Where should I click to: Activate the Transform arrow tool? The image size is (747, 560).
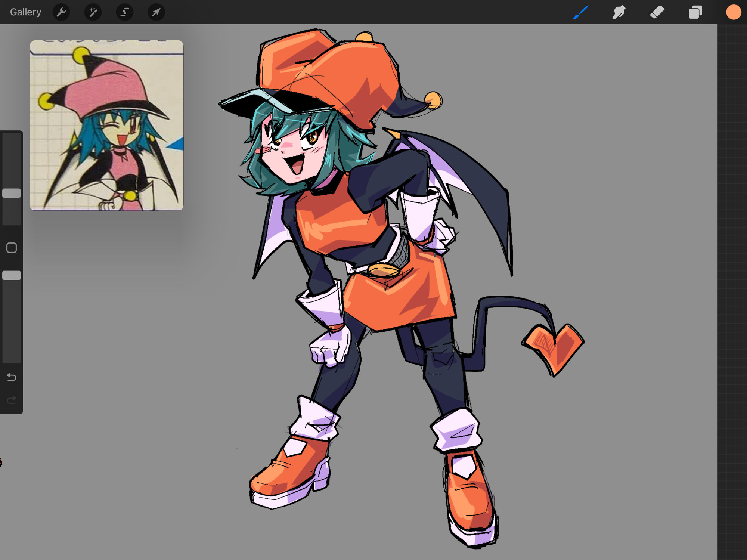tap(156, 12)
